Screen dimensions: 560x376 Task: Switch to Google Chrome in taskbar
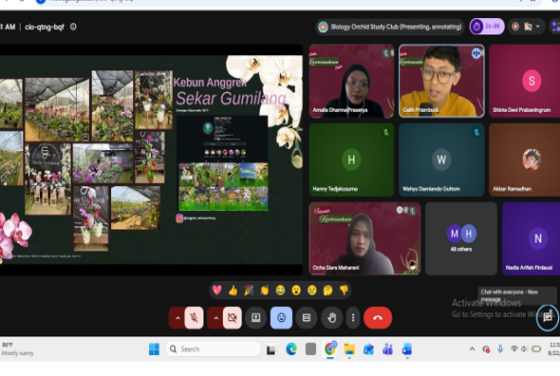(x=330, y=349)
